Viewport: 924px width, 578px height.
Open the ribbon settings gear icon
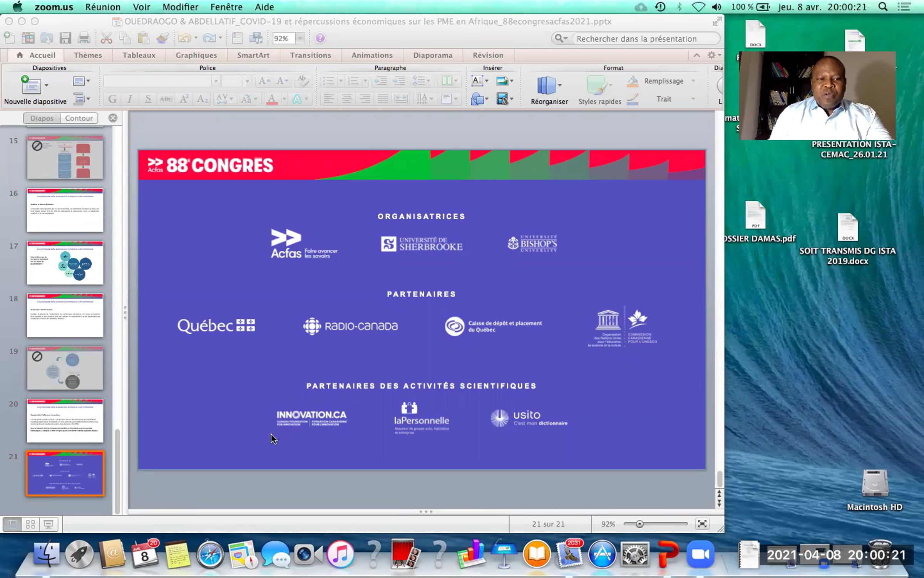click(711, 55)
